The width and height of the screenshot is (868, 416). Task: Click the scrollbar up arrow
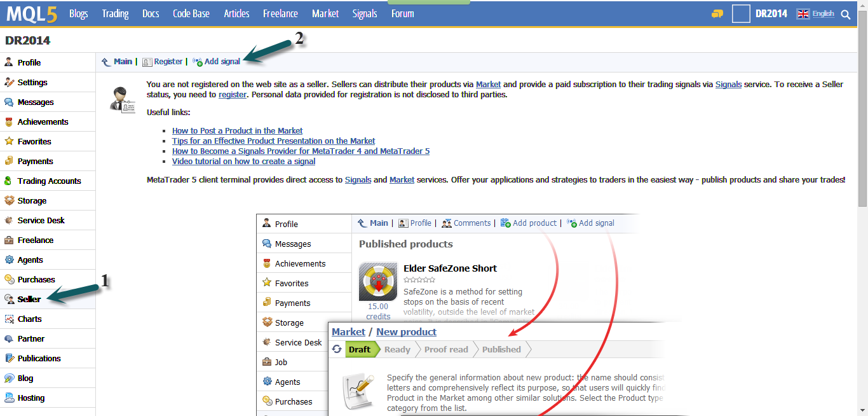click(x=862, y=5)
